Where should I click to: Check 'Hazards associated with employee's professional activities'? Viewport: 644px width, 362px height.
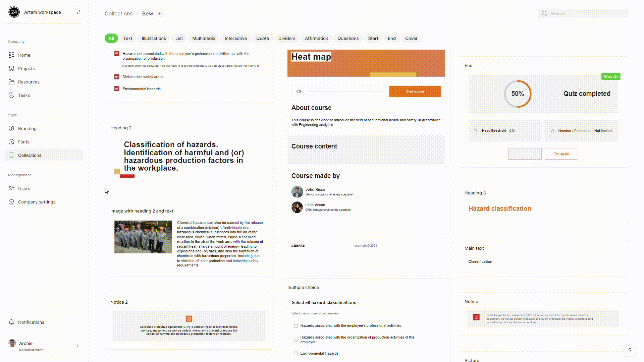point(296,326)
